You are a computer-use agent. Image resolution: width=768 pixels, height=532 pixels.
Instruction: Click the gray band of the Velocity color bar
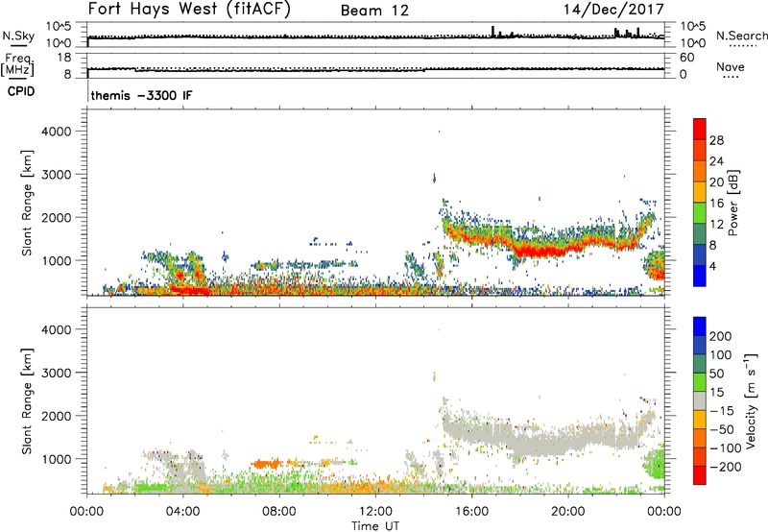click(x=700, y=401)
